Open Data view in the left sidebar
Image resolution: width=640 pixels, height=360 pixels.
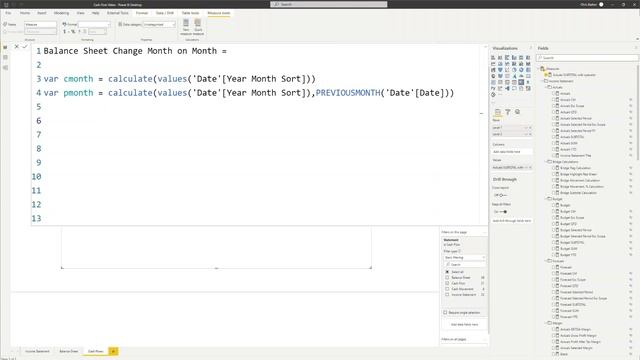pyautogui.click(x=5, y=58)
